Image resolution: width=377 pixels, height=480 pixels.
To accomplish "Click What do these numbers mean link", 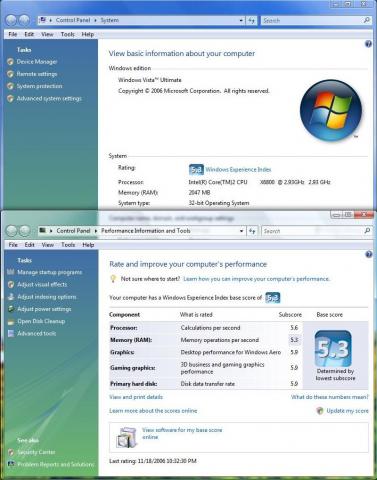I will [330, 397].
